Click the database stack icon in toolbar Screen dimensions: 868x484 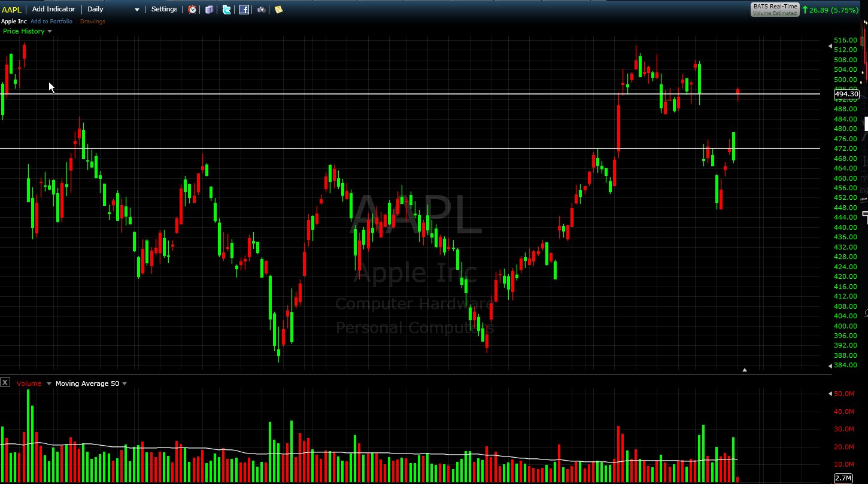[209, 10]
